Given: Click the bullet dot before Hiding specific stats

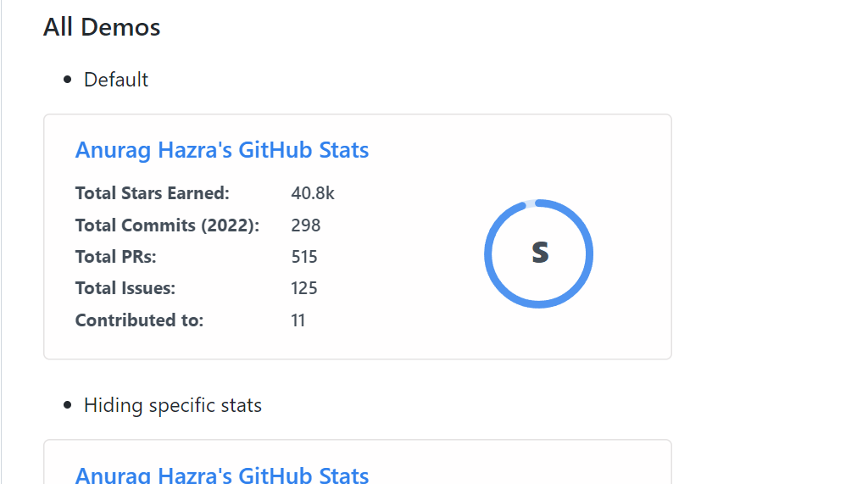Looking at the screenshot, I should coord(68,405).
